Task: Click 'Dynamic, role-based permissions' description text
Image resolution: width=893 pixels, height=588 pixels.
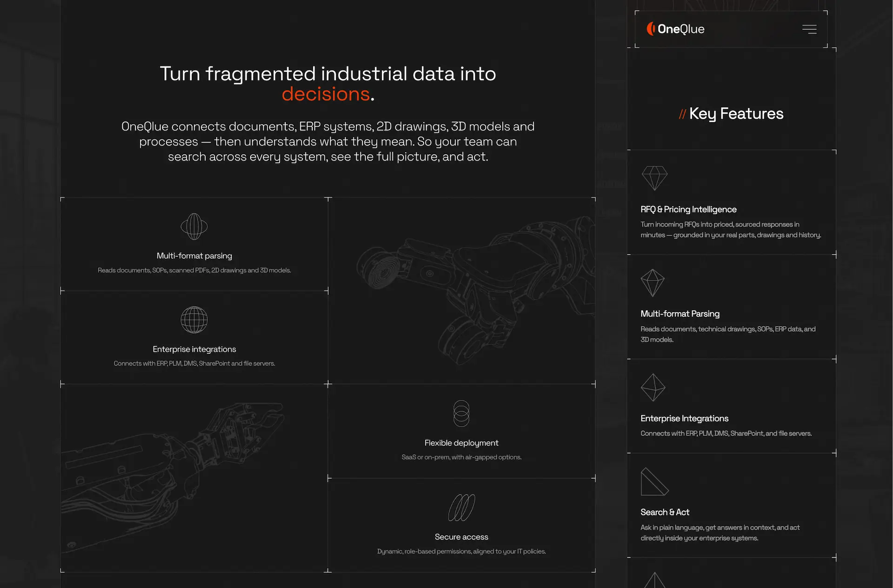Action: [461, 551]
